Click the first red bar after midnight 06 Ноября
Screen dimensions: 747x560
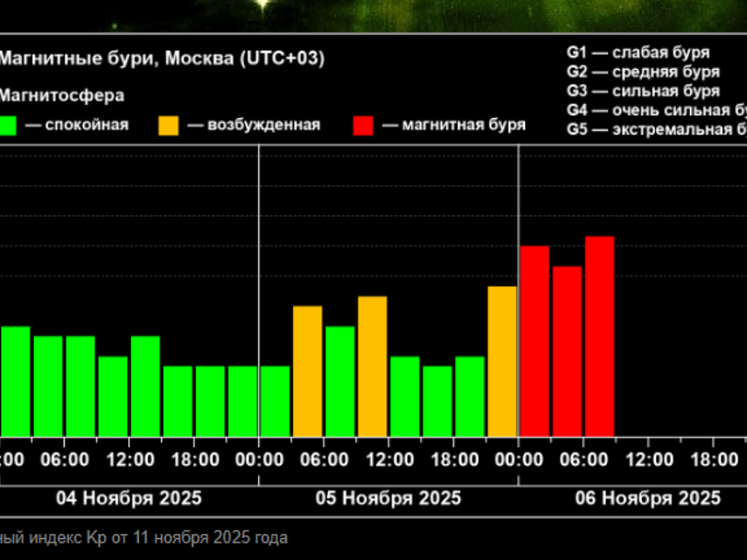[535, 341]
